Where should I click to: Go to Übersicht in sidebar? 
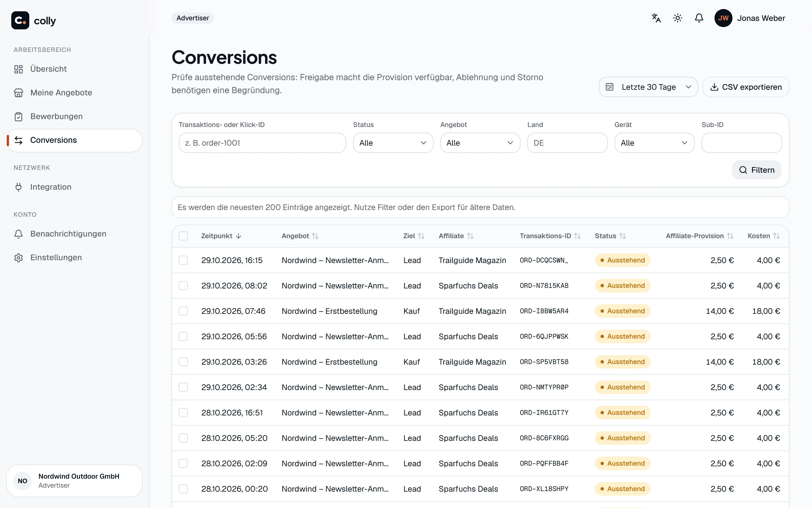tap(74, 69)
